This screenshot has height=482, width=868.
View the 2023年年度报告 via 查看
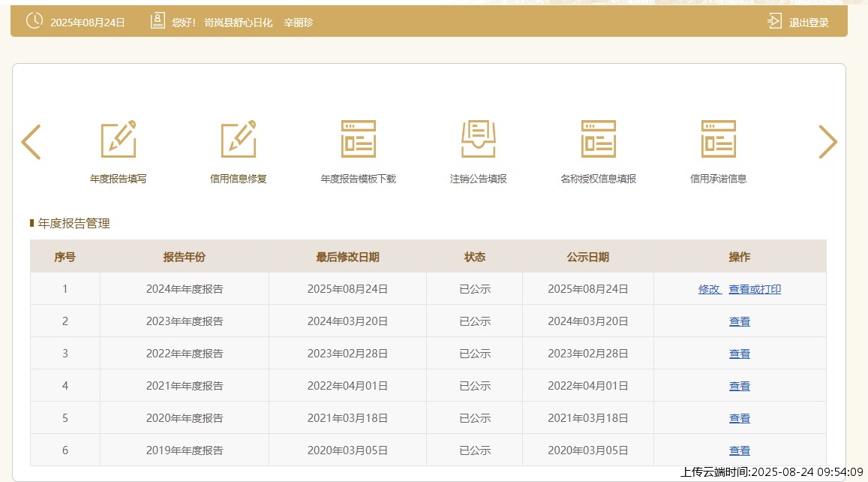click(740, 321)
